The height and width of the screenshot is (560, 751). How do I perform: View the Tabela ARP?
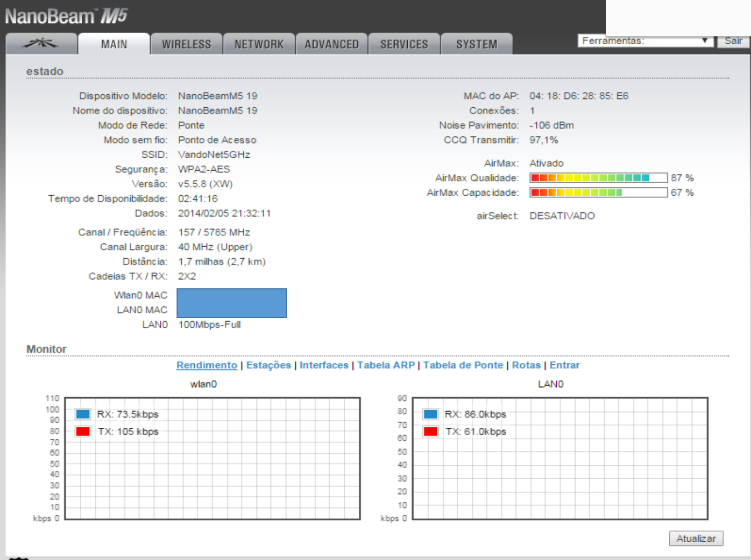pyautogui.click(x=386, y=365)
